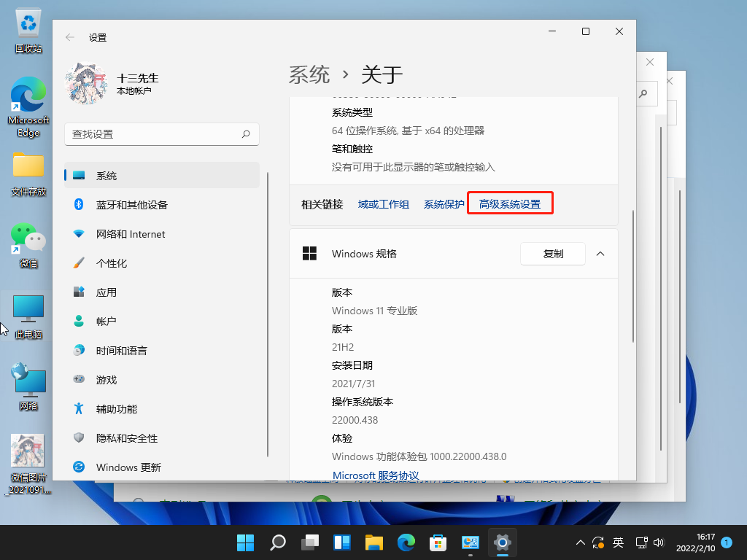This screenshot has height=560, width=747.
Task: Open Microsoft Store from taskbar
Action: (x=438, y=542)
